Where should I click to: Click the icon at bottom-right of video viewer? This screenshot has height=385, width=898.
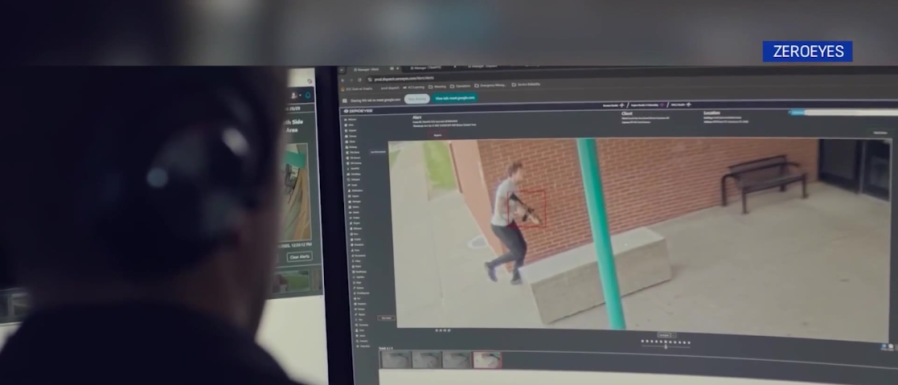884,347
